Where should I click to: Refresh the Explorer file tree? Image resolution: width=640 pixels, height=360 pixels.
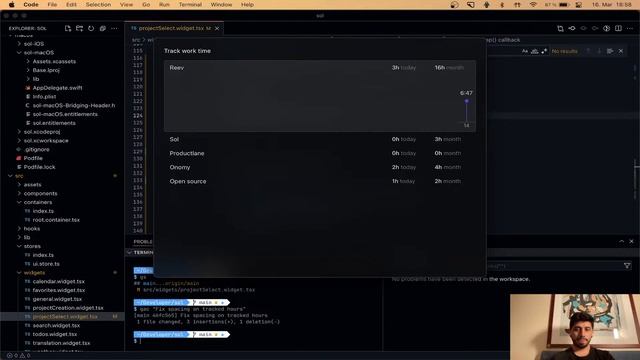point(91,28)
